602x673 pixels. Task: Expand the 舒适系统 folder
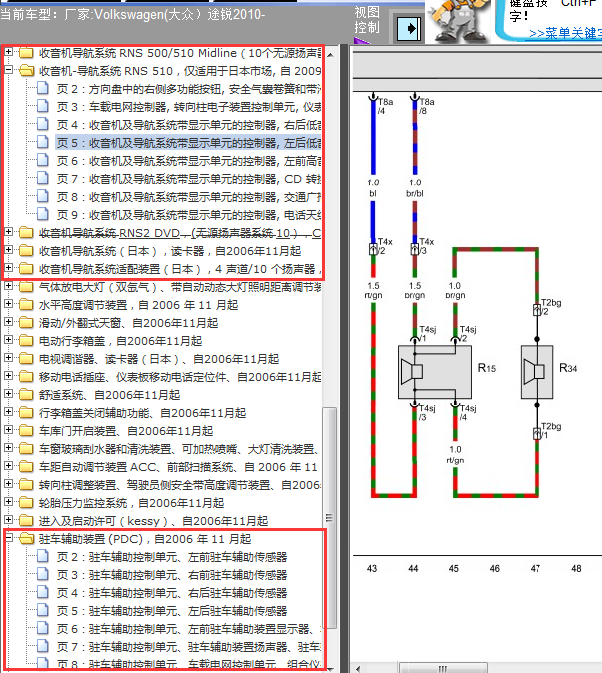[8, 394]
